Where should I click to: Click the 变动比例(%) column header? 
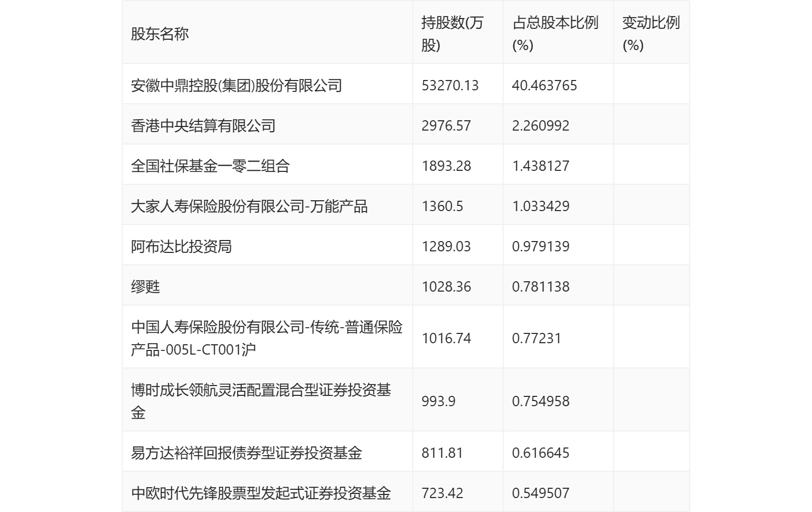(x=651, y=34)
